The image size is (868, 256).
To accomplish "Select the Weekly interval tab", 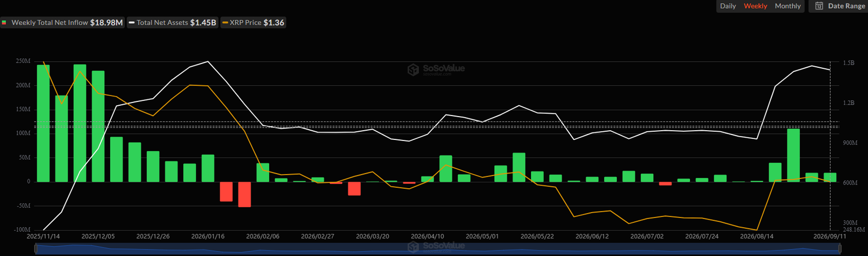I will coord(755,6).
